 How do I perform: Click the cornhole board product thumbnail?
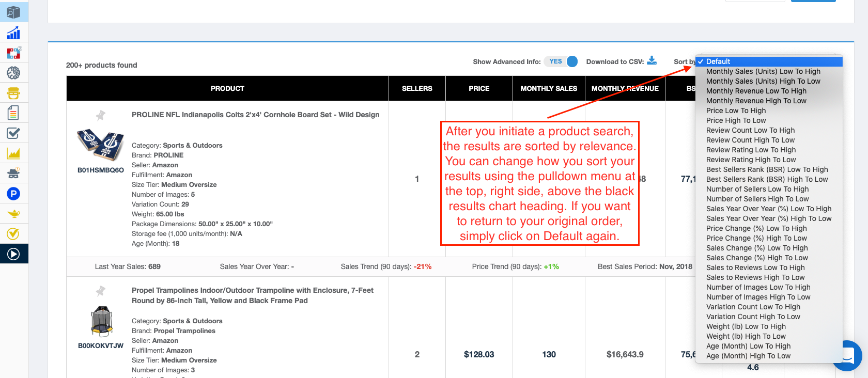click(x=100, y=145)
